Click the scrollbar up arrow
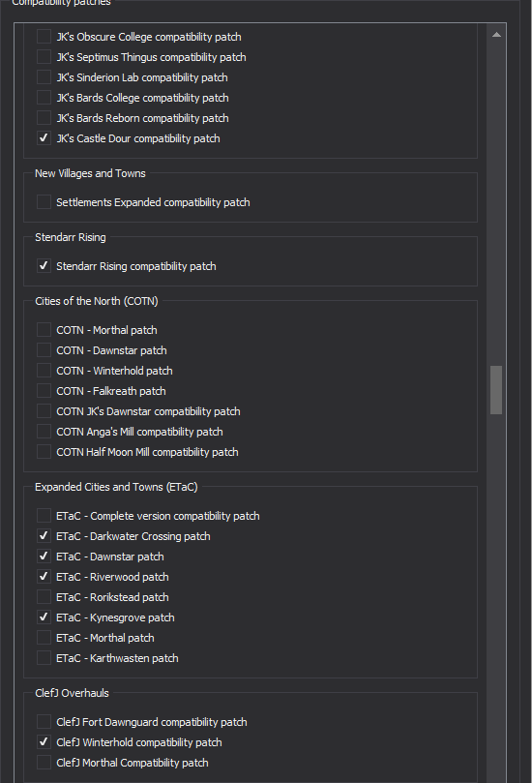This screenshot has height=783, width=532. pos(496,35)
